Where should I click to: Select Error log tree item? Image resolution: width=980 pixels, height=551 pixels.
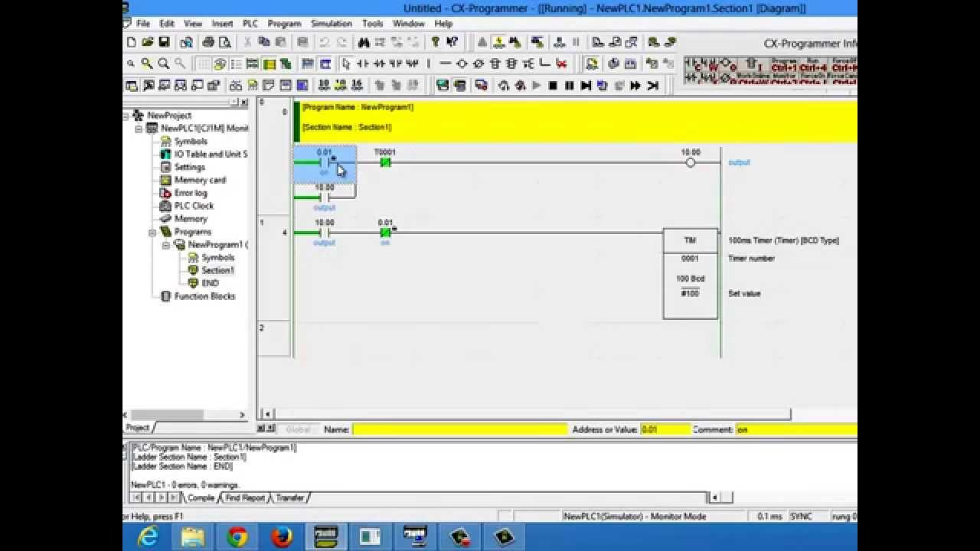(x=191, y=193)
